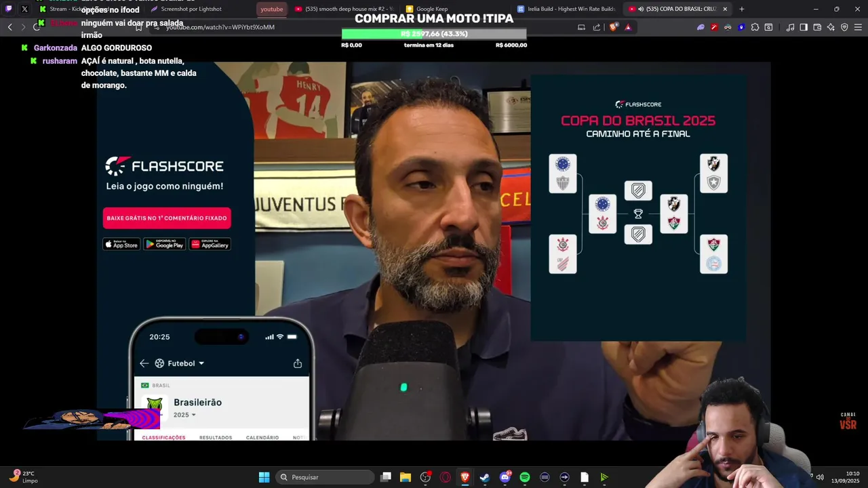868x488 pixels.
Task: Click the Google Play badge
Action: click(165, 244)
